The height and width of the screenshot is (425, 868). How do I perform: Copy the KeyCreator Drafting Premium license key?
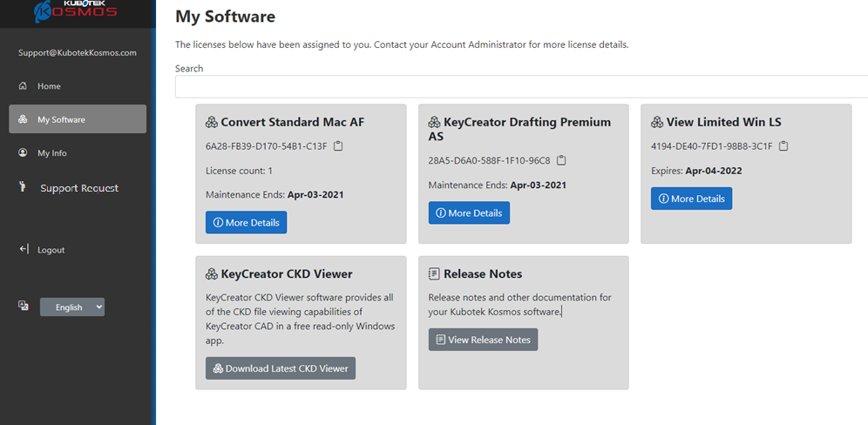click(561, 160)
